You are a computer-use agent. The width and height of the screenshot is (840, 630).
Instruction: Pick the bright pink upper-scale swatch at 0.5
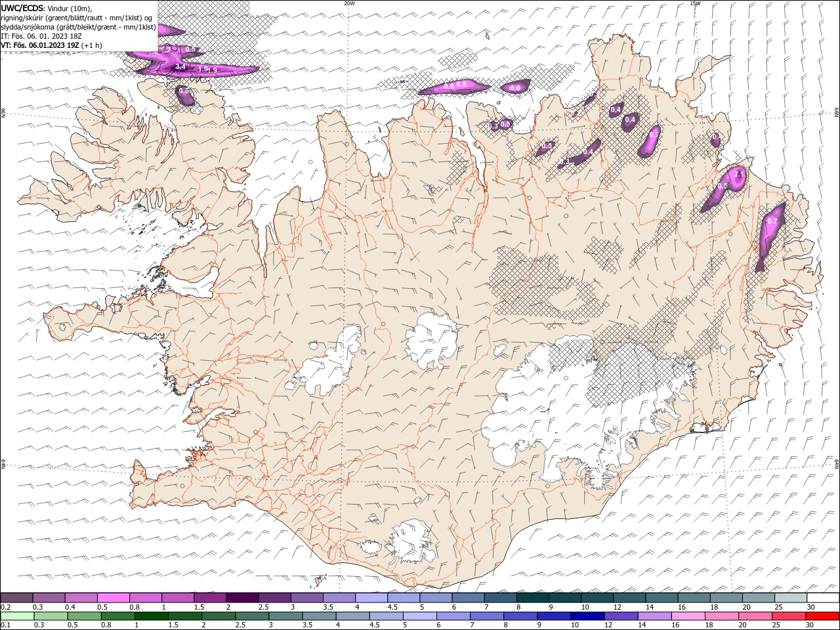[113, 597]
